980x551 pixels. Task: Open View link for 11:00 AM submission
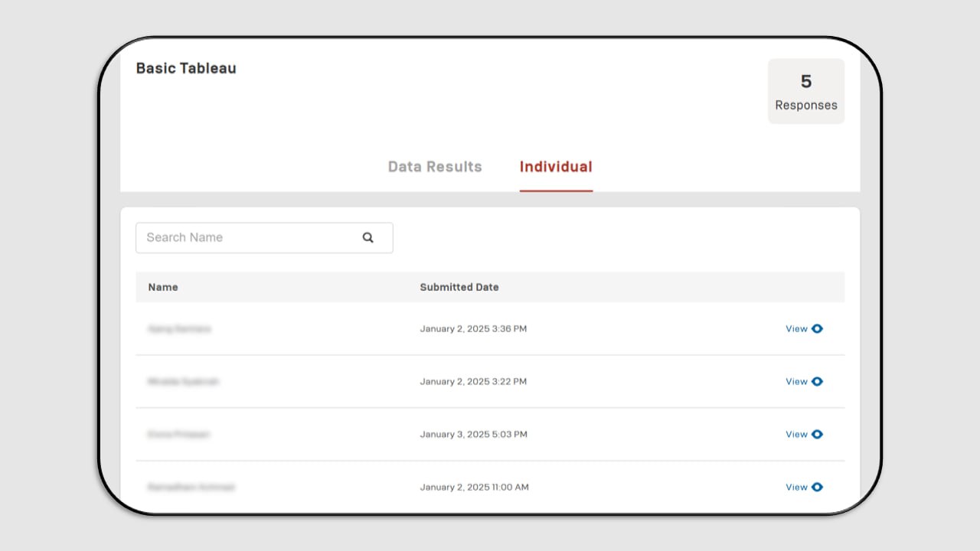click(x=796, y=487)
